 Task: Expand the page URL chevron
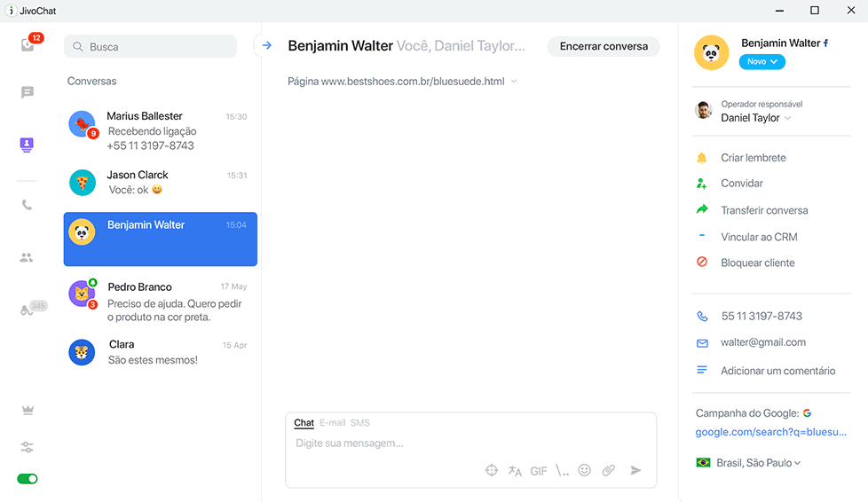[514, 82]
